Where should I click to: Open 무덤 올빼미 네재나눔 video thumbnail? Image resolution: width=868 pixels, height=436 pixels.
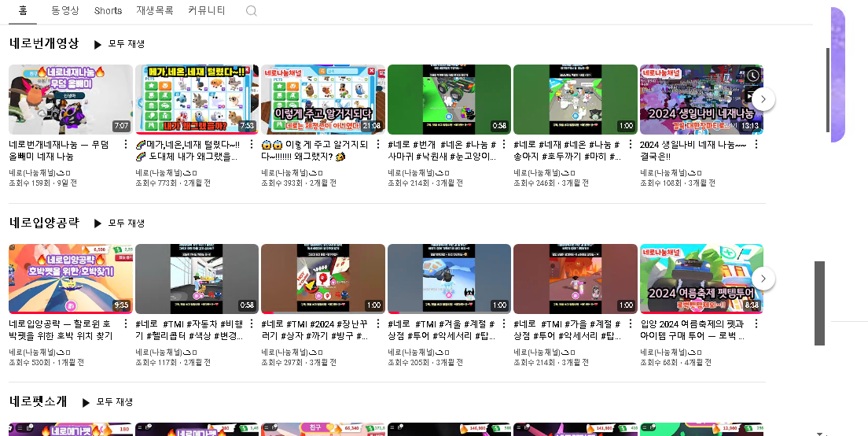click(71, 100)
